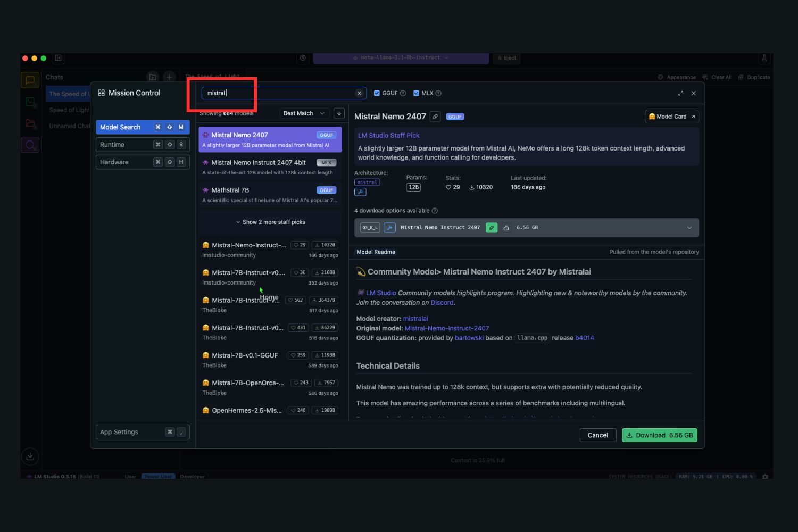798x532 pixels.
Task: Expand Show 2 more staff picks
Action: tap(270, 222)
